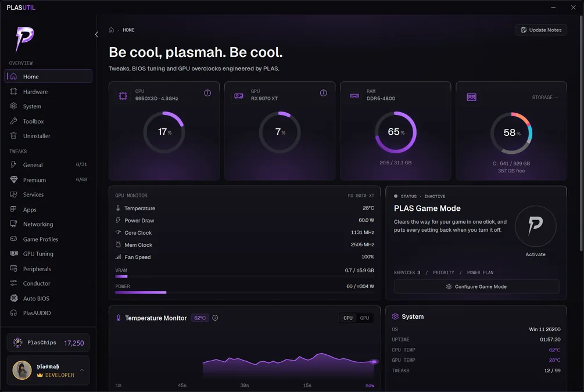Click the Services icon in sidebar
584x392 pixels.
coord(13,195)
